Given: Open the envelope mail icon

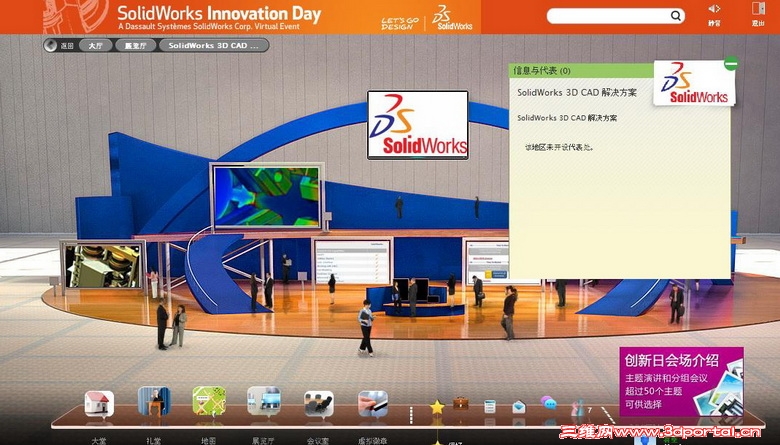Looking at the screenshot, I should pos(518,407).
